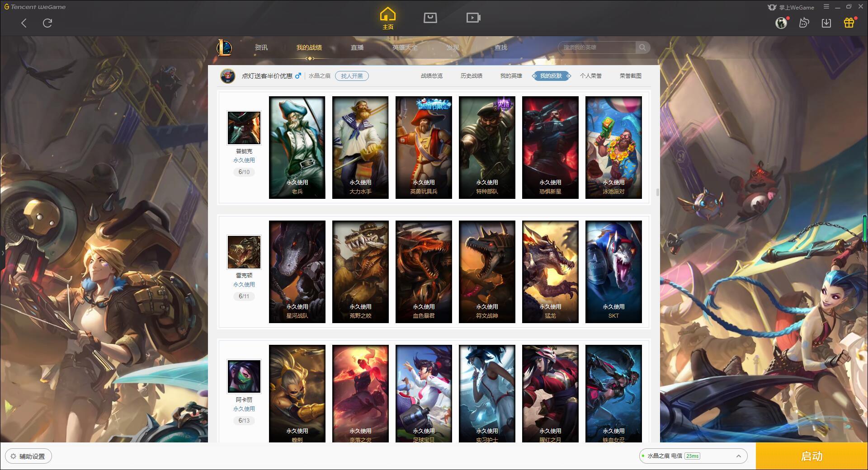Image resolution: width=868 pixels, height=470 pixels.
Task: Expand the left side panel arrow
Action: pyautogui.click(x=2, y=253)
